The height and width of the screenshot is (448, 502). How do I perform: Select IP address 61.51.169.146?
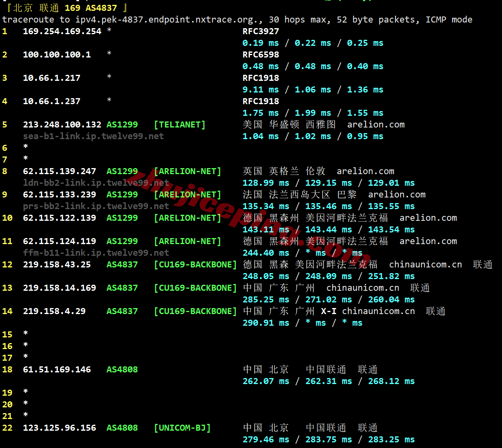pyautogui.click(x=57, y=370)
